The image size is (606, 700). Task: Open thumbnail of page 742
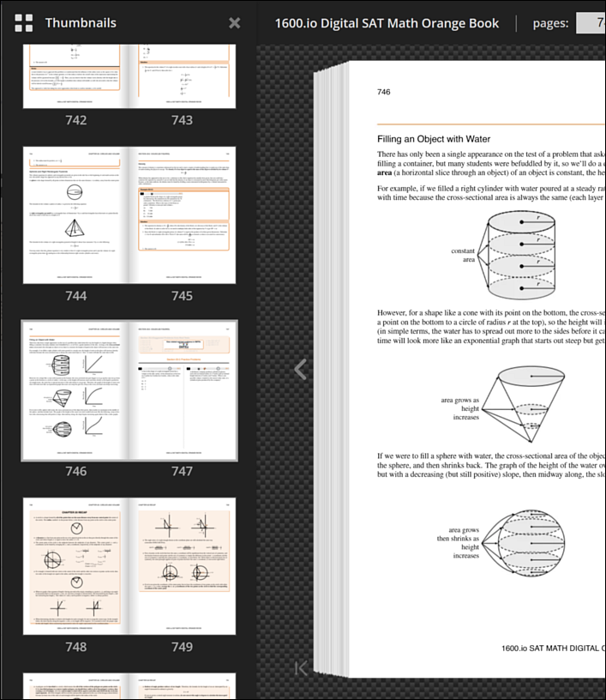point(76,75)
